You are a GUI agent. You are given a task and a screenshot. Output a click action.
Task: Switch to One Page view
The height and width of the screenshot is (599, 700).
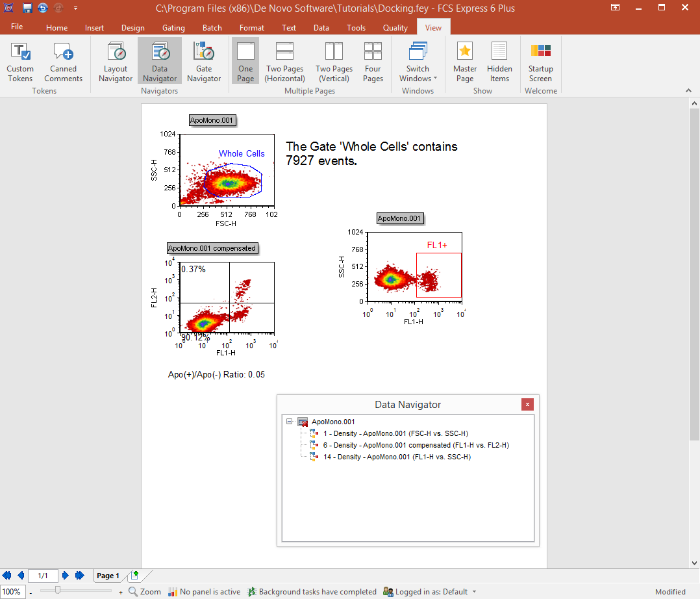tap(245, 62)
